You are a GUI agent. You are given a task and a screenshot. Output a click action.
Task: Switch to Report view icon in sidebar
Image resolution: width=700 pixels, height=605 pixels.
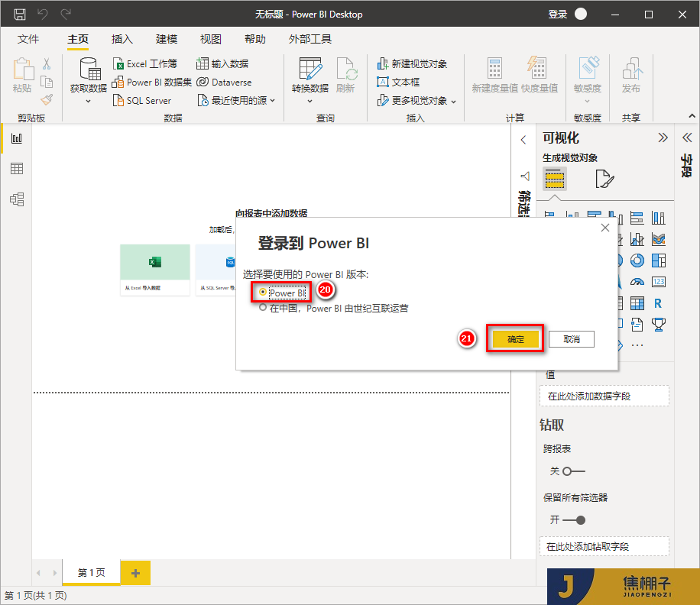[x=17, y=138]
